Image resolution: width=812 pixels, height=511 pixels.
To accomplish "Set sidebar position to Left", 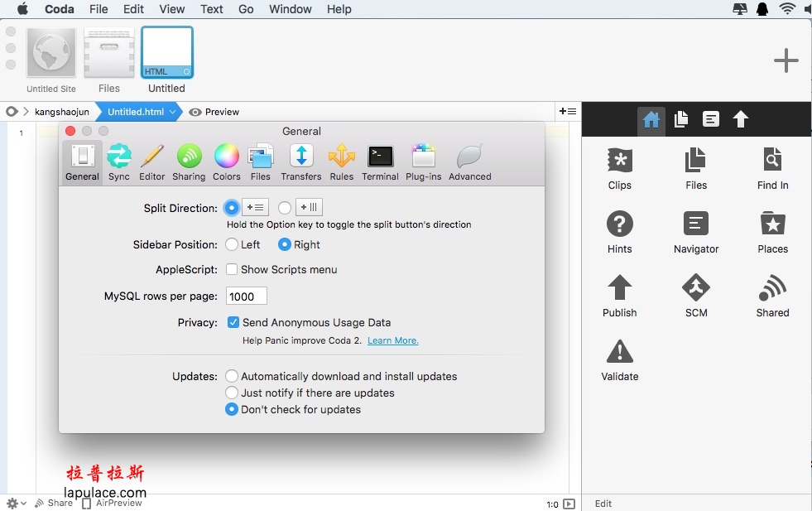I will click(232, 244).
